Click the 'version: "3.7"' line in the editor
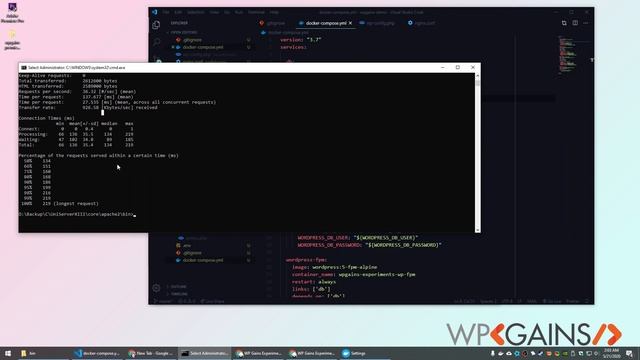Screen dimensions: 640x360 301,40
